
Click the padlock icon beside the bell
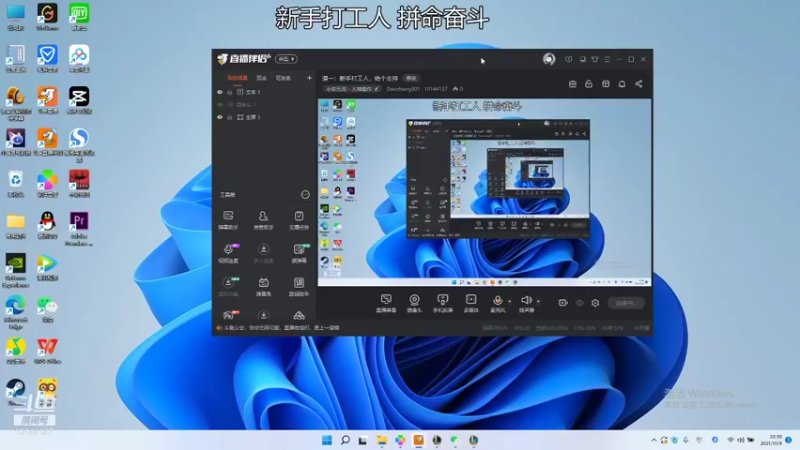[589, 84]
